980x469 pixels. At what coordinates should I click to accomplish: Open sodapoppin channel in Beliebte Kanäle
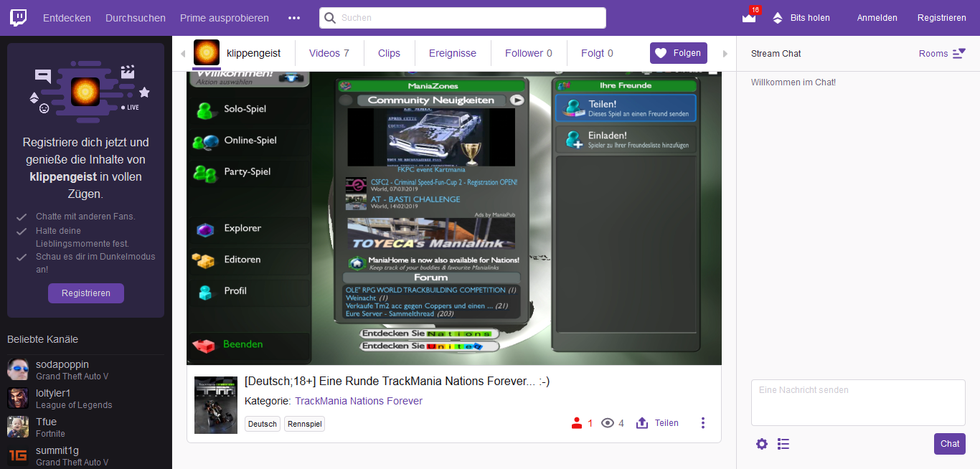click(x=86, y=370)
